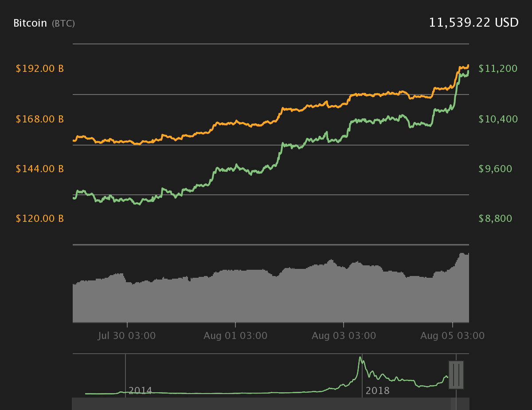Click the 2018 marker in navigator timeline
Image resolution: width=532 pixels, height=410 pixels.
(378, 391)
